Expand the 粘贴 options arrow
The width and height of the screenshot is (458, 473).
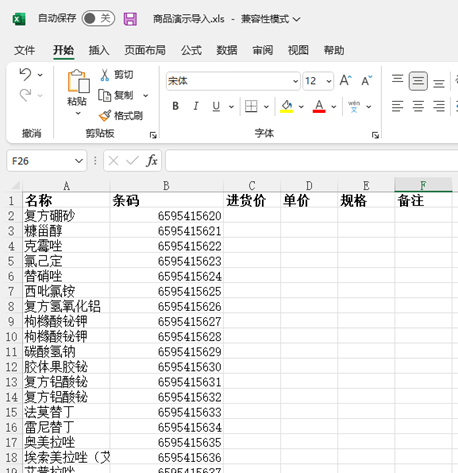(x=78, y=113)
